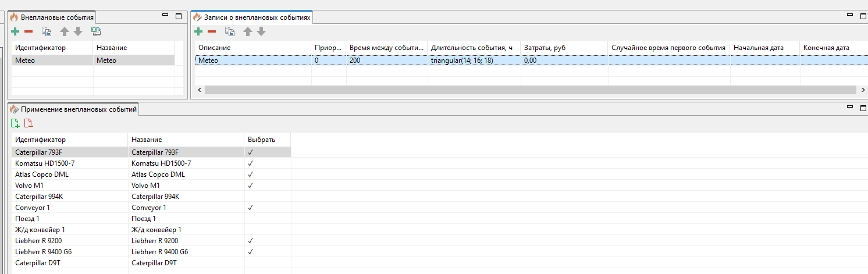868x274 pixels.
Task: Select the Поезд 1 name cell
Action: pyautogui.click(x=186, y=219)
